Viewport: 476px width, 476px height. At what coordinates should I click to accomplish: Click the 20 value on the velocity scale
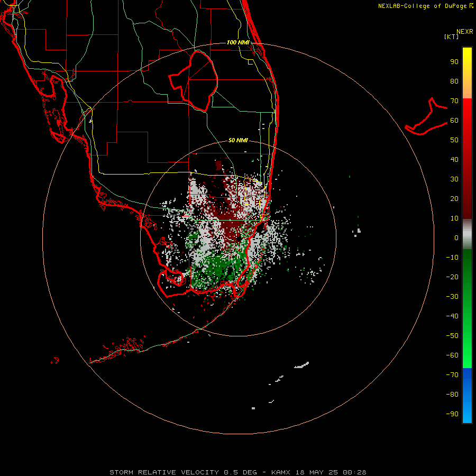tap(454, 199)
